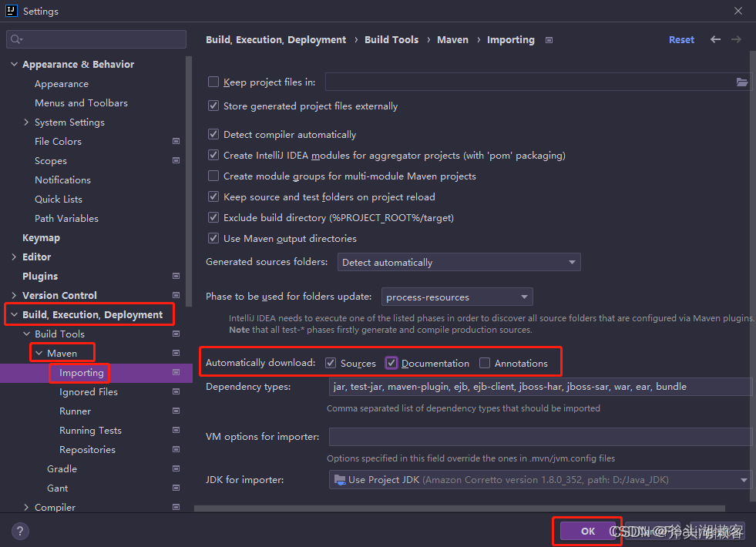Toggle Create IntelliJ IDEA modules for aggregator projects
Viewport: 756px width, 547px height.
tap(213, 155)
